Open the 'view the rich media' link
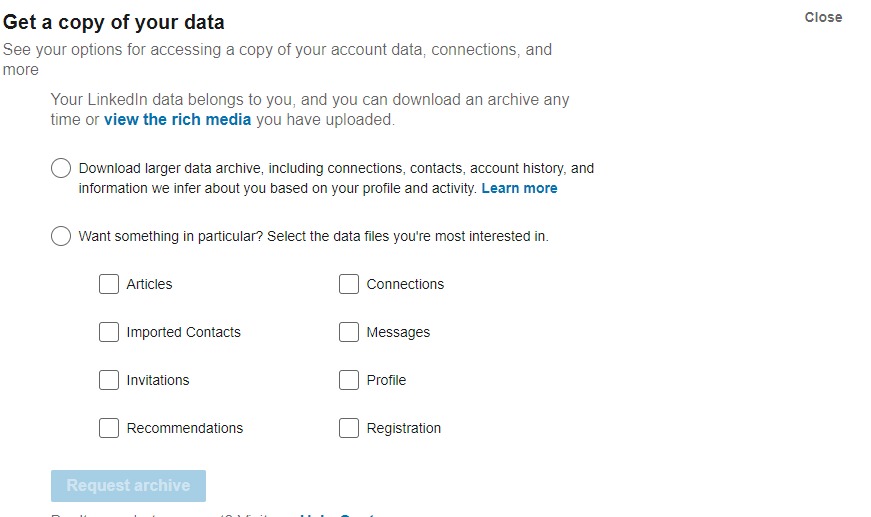This screenshot has width=871, height=517. click(x=177, y=120)
